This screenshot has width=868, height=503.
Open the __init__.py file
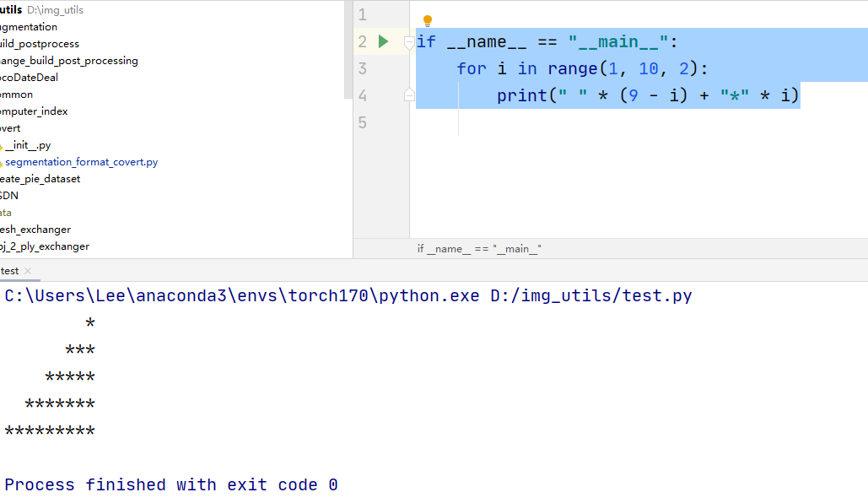(27, 145)
